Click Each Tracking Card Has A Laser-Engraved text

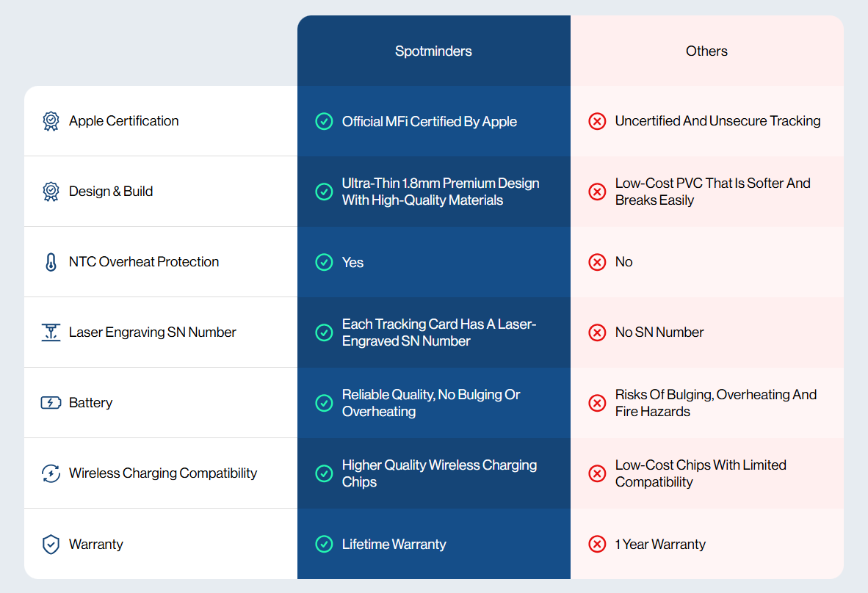(x=439, y=332)
